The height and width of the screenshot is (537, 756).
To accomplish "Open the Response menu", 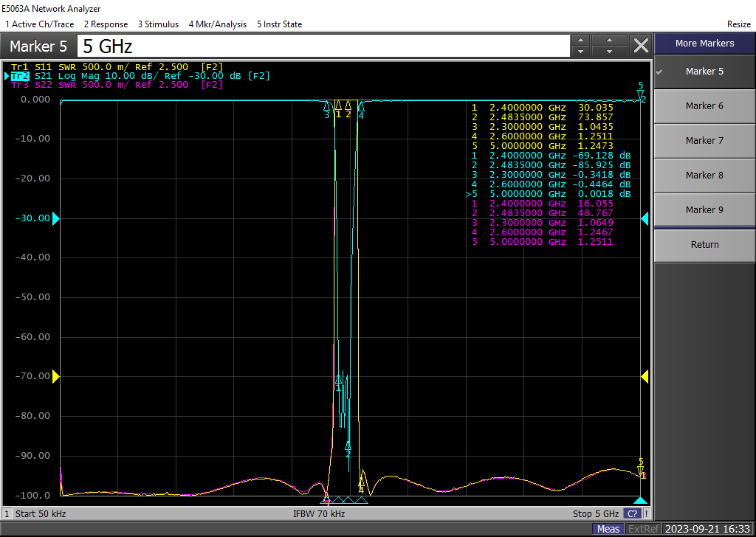I will click(106, 24).
